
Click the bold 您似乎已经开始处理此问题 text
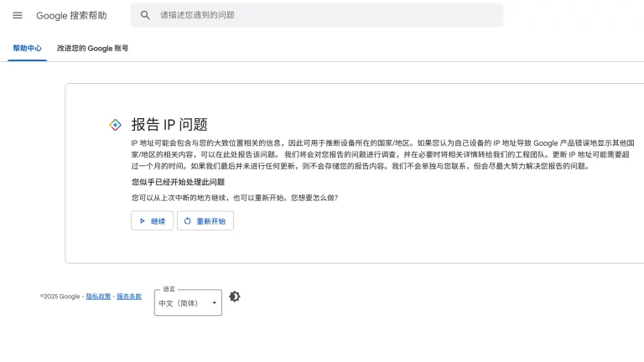(178, 182)
